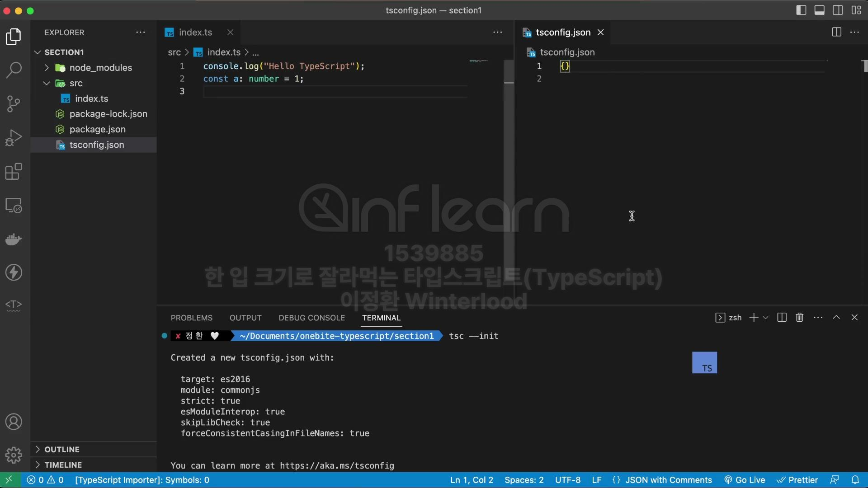Expand the node_modules folder

tap(100, 68)
